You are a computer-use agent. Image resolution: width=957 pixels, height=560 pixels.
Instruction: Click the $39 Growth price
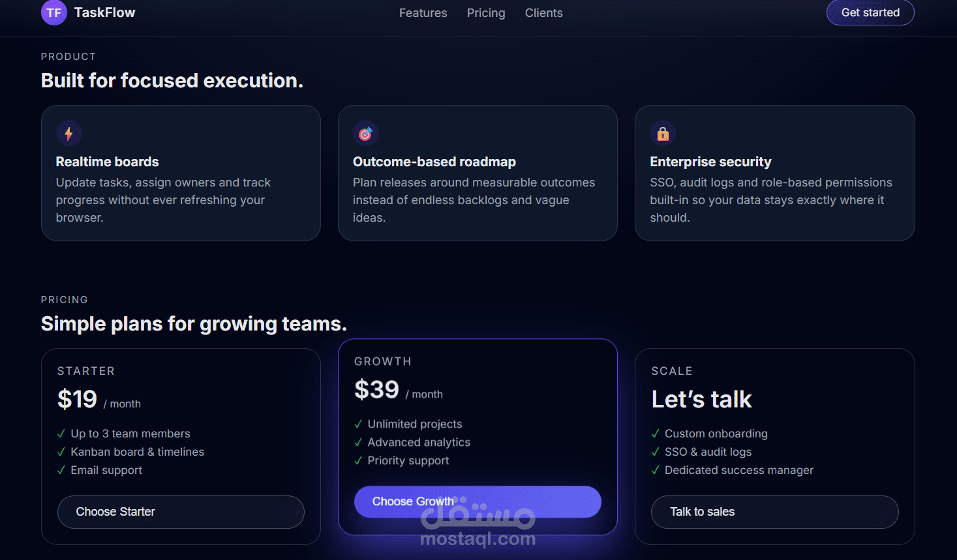(376, 390)
